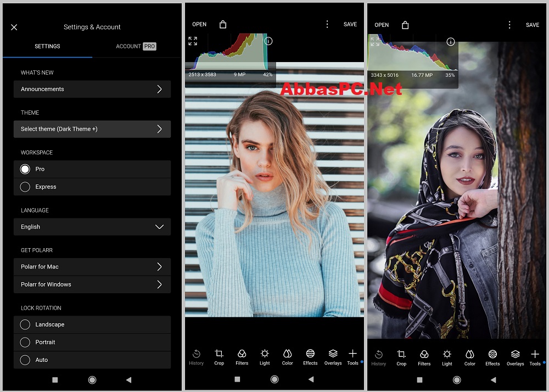
Task: Open Tools plus in the middle editor
Action: coord(352,357)
